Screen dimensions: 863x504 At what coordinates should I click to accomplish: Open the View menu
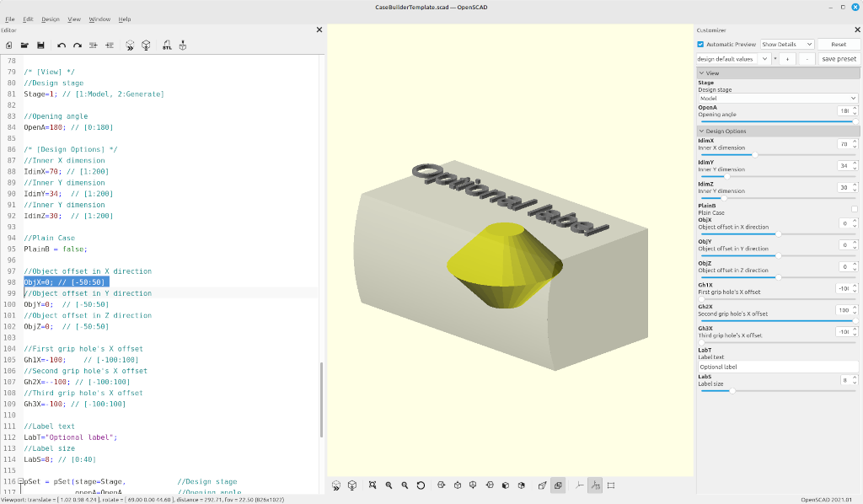(74, 19)
